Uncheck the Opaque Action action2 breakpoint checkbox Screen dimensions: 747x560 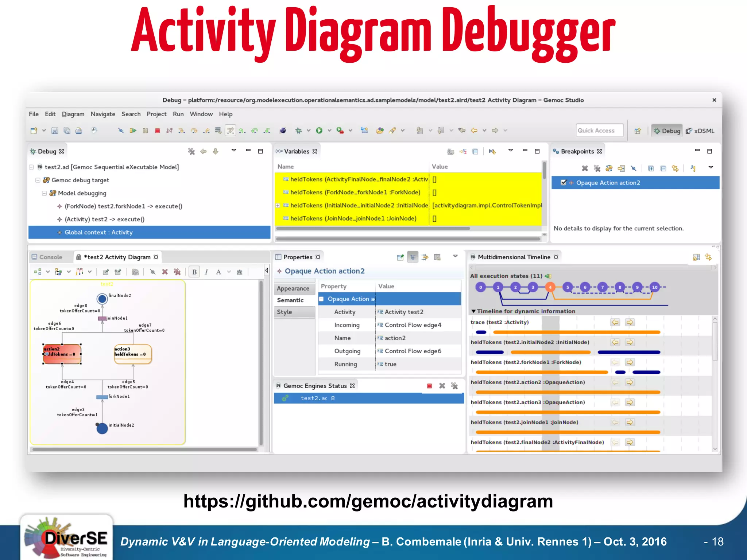[x=564, y=182]
